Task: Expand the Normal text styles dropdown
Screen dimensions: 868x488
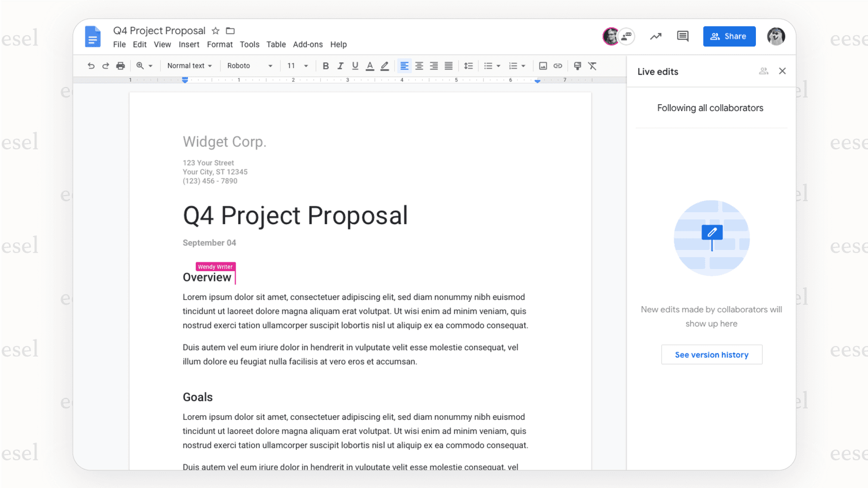Action: click(x=189, y=66)
